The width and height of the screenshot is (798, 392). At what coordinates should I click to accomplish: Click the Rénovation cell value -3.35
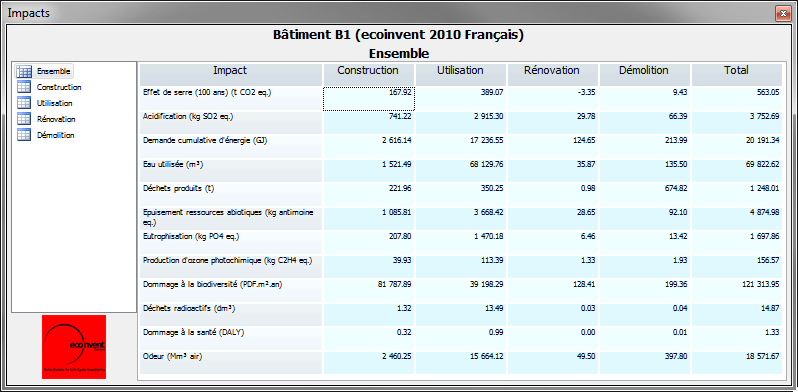point(586,93)
